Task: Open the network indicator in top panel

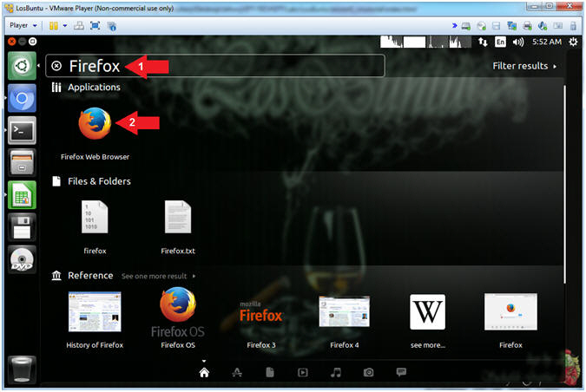Action: pos(483,42)
